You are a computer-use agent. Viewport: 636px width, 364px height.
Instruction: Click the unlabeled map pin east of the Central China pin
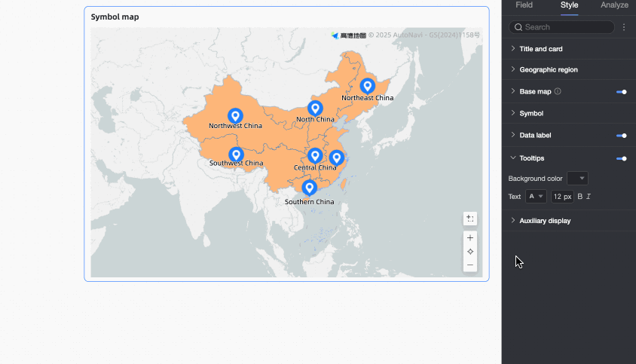[x=336, y=158]
